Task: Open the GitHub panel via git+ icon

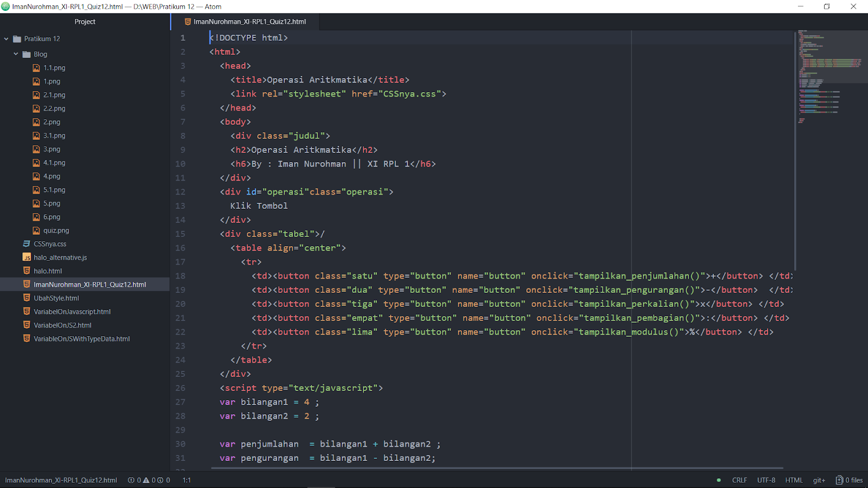Action: [819, 480]
